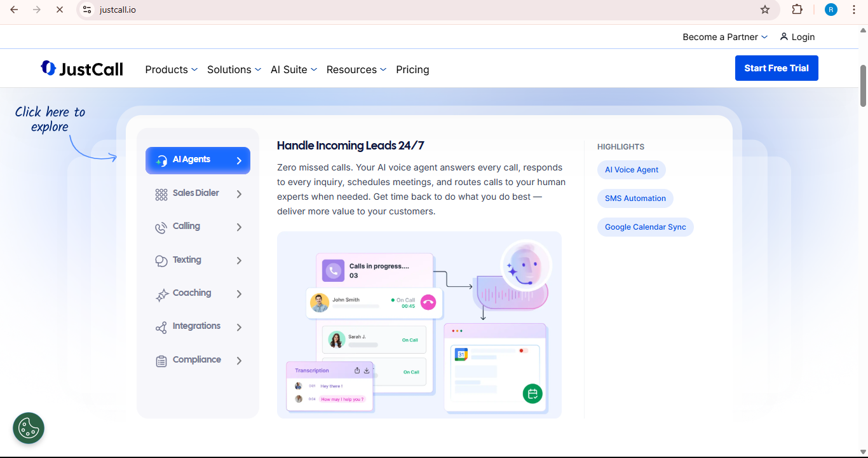Bookmark this page with star icon
This screenshot has width=868, height=458.
[x=765, y=10]
